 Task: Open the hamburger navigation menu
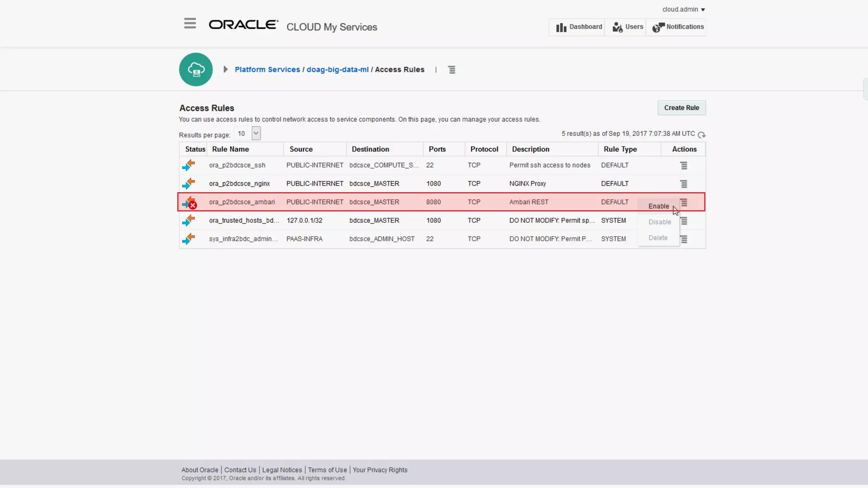pos(190,23)
